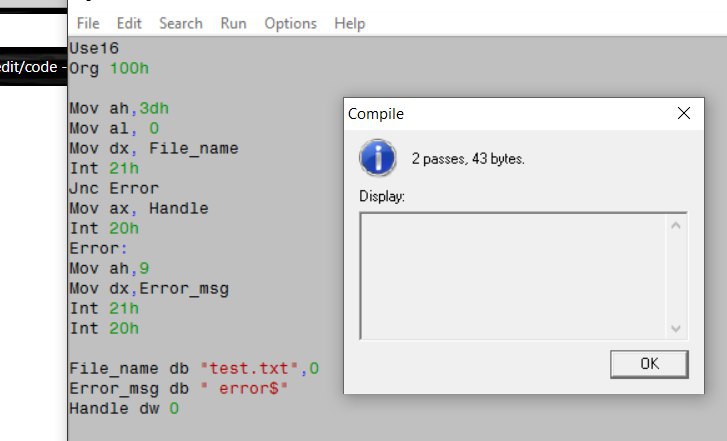Click the 'Org 100h' code line
This screenshot has width=727, height=441.
109,69
